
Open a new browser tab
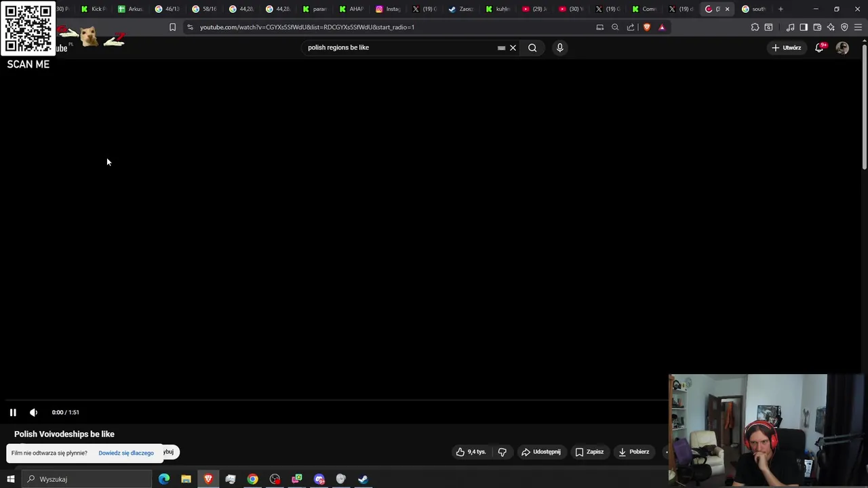coord(781,9)
